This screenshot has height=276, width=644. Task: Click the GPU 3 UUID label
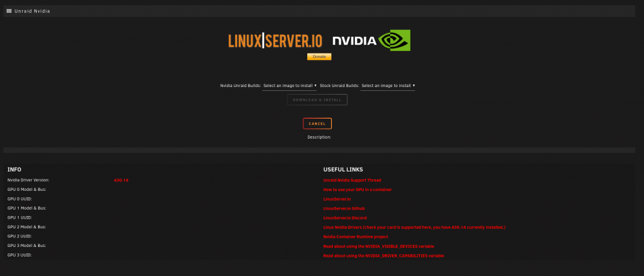[x=20, y=255]
